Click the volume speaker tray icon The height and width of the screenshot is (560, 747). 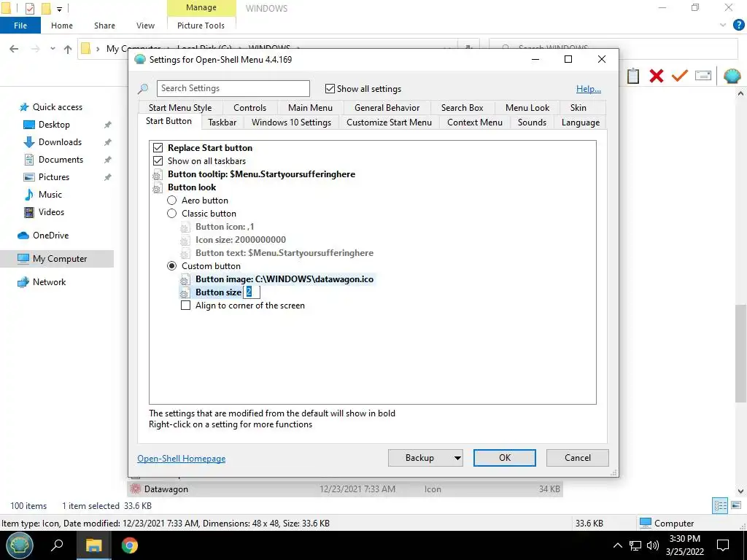click(653, 545)
